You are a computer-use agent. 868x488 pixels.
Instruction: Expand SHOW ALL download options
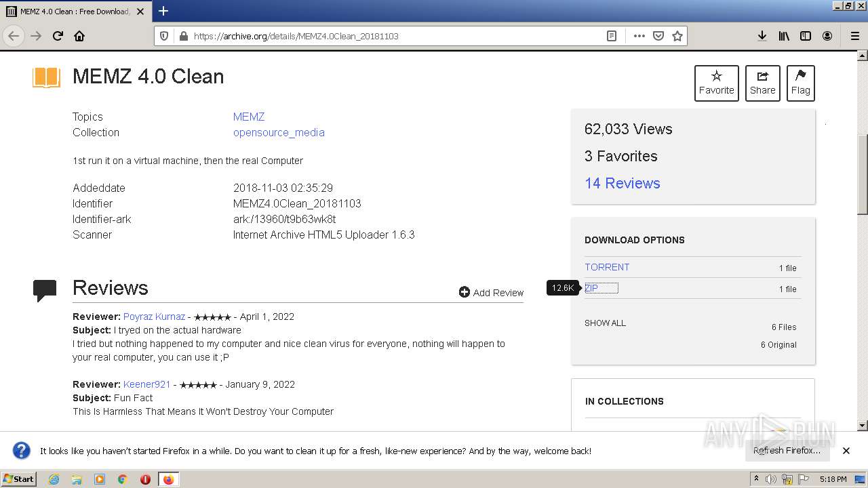tap(605, 323)
